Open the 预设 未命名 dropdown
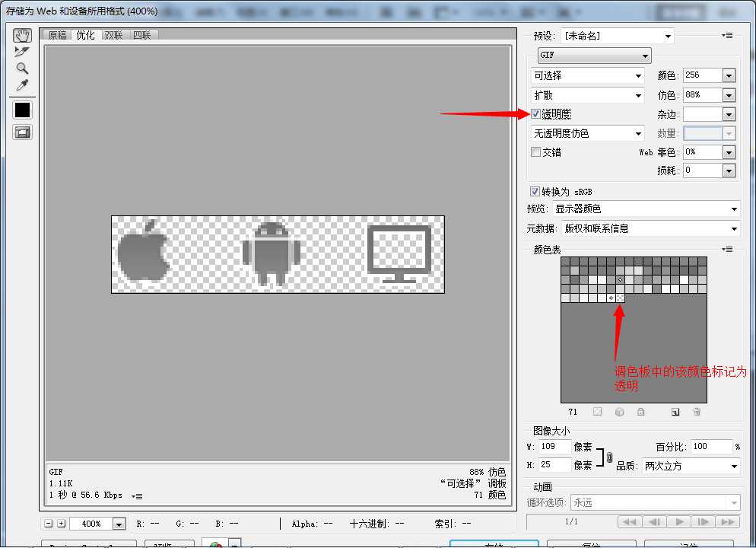This screenshot has height=548, width=756. pyautogui.click(x=617, y=36)
